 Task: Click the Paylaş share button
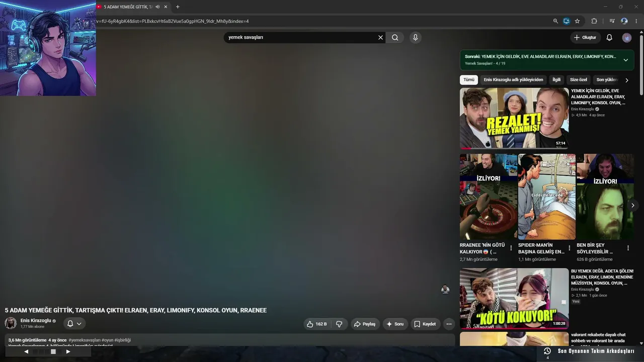pyautogui.click(x=365, y=324)
